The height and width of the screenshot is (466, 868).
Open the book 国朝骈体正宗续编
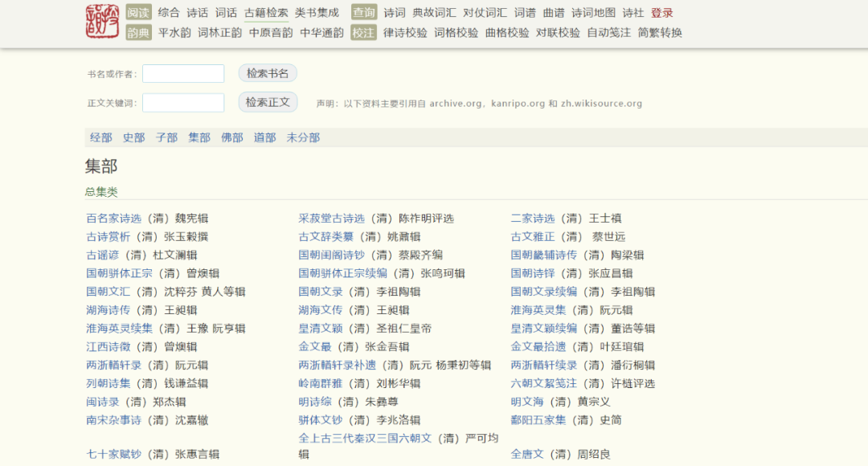(342, 273)
